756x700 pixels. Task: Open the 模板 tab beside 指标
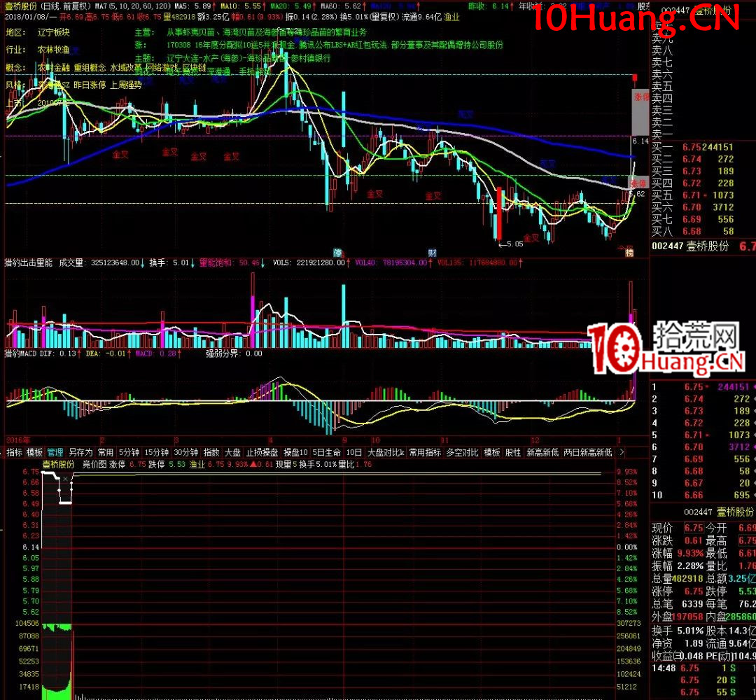point(35,452)
